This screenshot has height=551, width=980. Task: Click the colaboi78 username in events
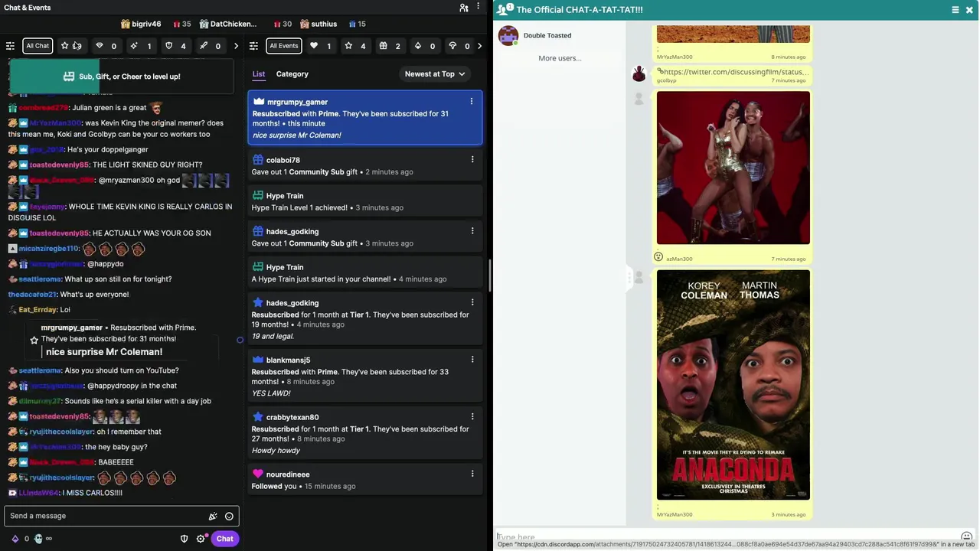[283, 160]
